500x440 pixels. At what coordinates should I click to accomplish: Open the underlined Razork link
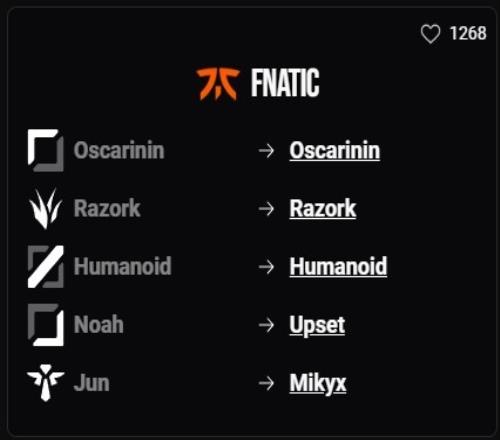coord(323,209)
